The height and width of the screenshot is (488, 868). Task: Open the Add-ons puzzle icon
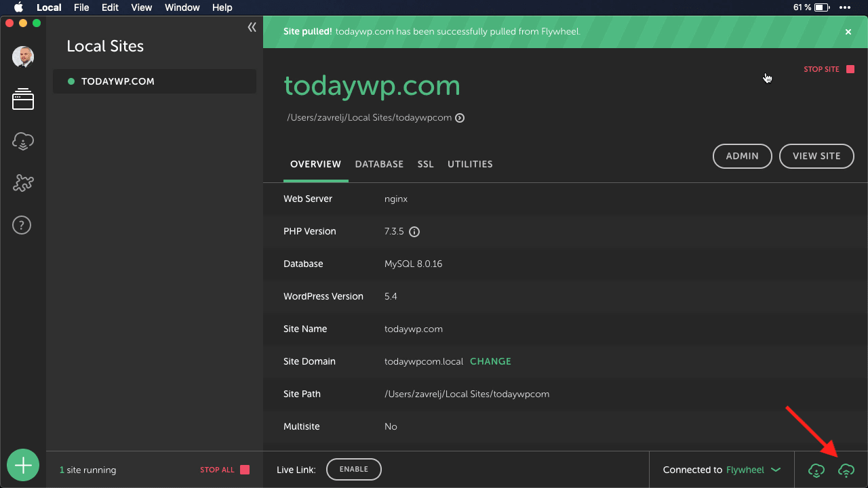[x=23, y=183]
